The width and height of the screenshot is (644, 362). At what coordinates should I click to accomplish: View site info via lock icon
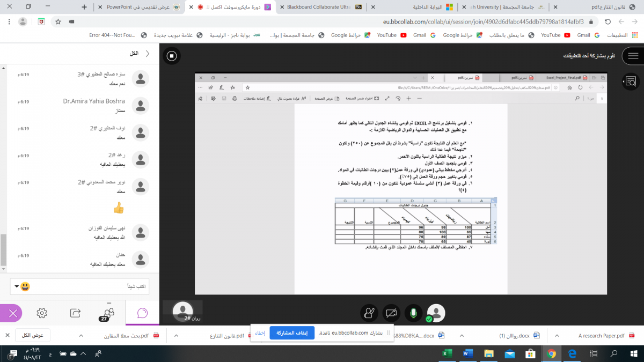pos(591,22)
